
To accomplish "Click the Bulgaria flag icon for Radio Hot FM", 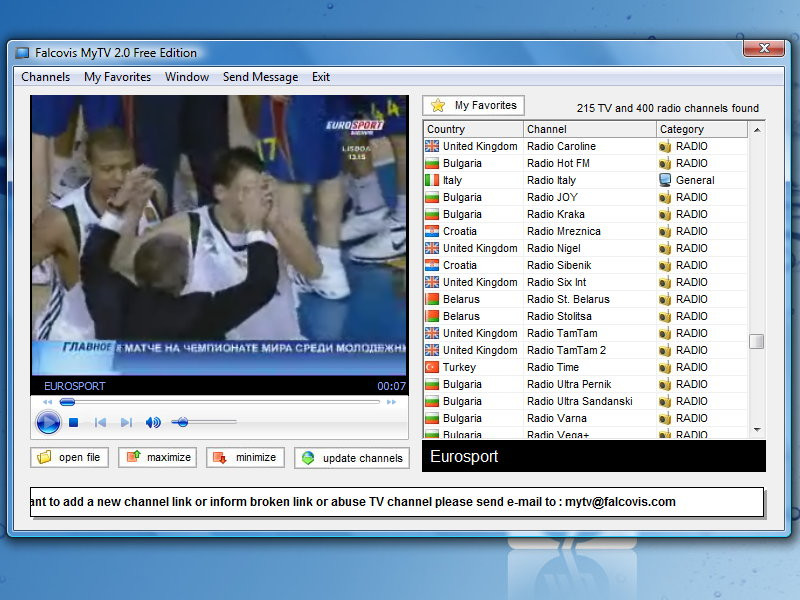I will (x=432, y=163).
